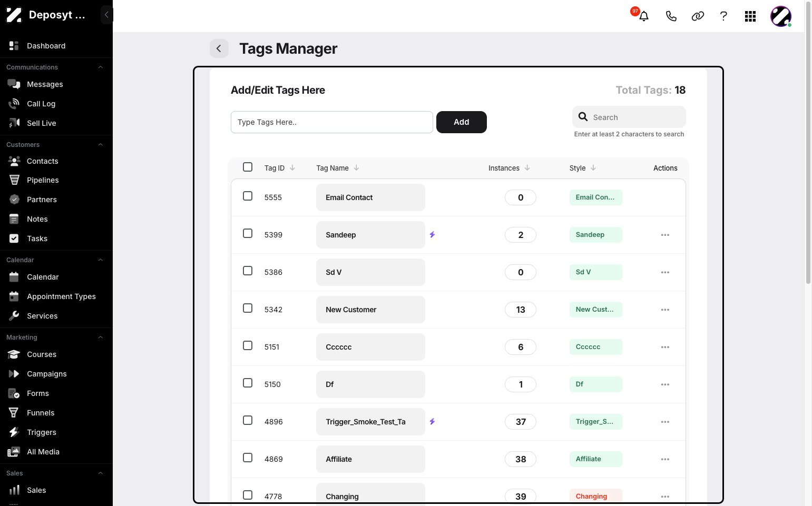This screenshot has height=506, width=812.
Task: Open actions menu for the Cccccc tag
Action: [665, 347]
